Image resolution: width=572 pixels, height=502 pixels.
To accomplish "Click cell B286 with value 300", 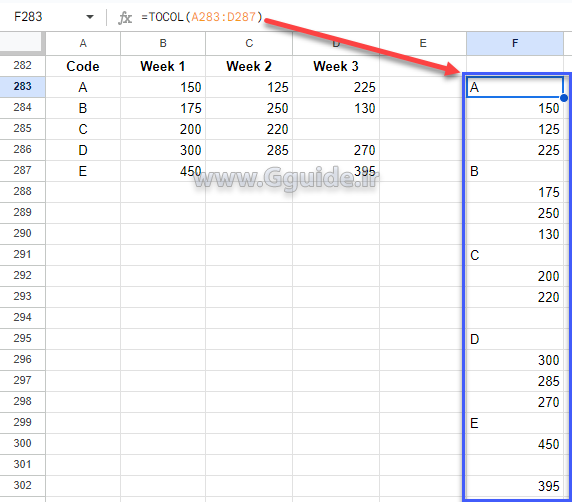I will 163,150.
